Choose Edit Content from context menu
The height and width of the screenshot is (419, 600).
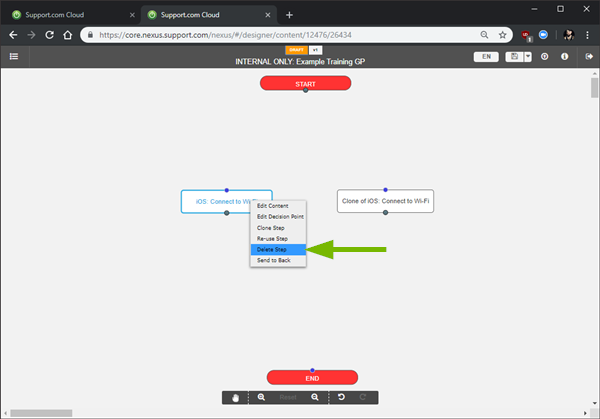(278, 206)
